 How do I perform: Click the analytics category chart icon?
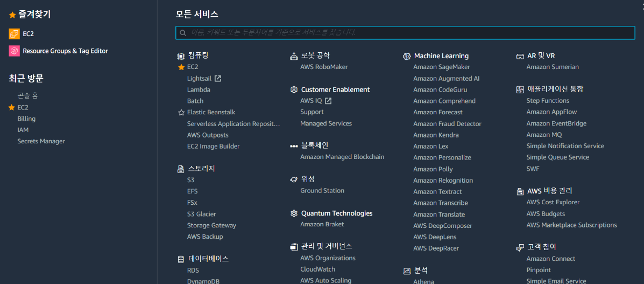(x=407, y=271)
